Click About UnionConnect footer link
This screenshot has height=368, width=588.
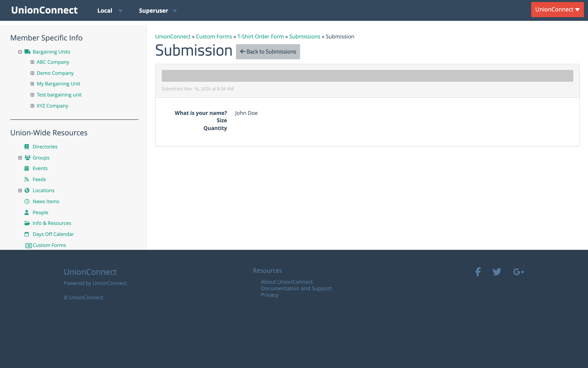click(x=287, y=282)
